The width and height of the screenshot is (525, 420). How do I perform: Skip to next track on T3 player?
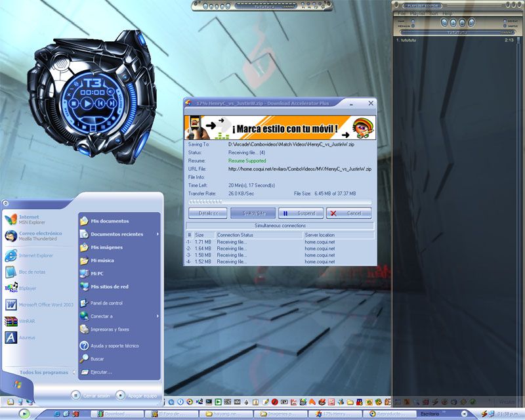(112, 104)
